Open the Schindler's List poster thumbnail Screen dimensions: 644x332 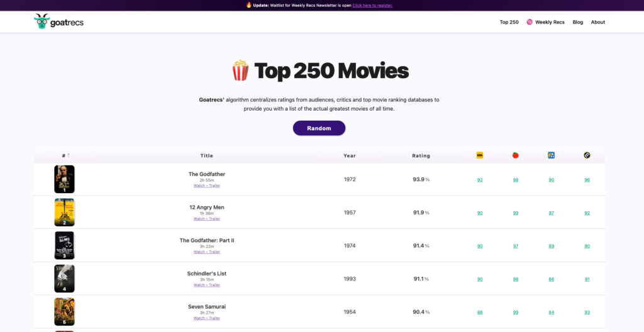(65, 279)
